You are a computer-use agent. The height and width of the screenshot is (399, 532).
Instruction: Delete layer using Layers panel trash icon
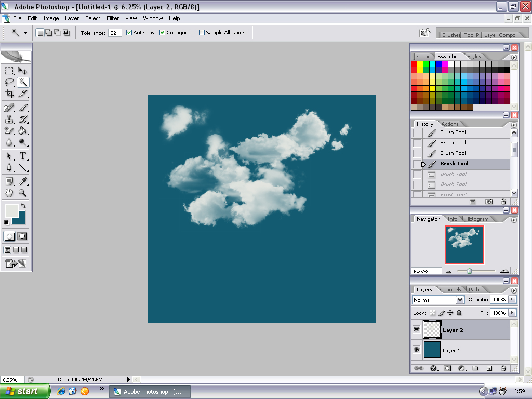(503, 368)
